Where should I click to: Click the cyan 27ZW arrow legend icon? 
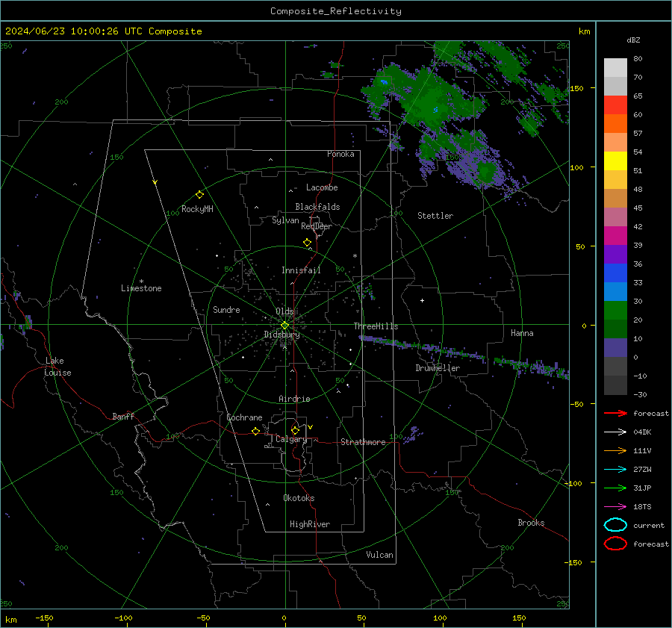(615, 470)
